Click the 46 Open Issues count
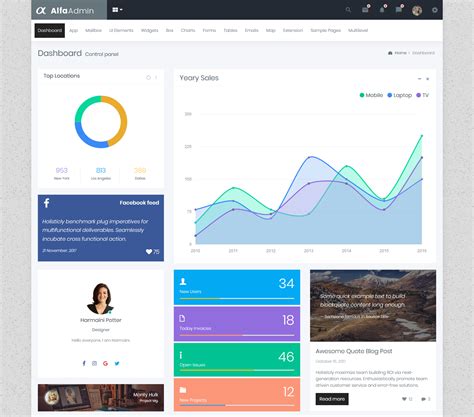 (x=286, y=357)
